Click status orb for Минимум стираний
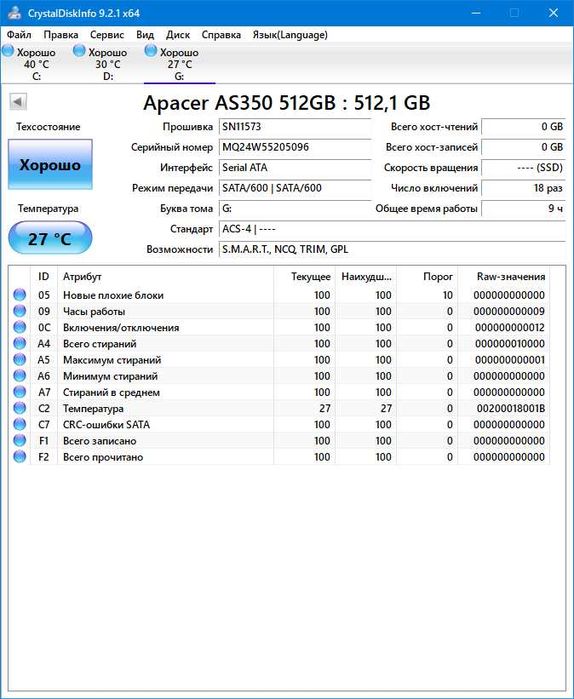The image size is (574, 699). pyautogui.click(x=20, y=376)
